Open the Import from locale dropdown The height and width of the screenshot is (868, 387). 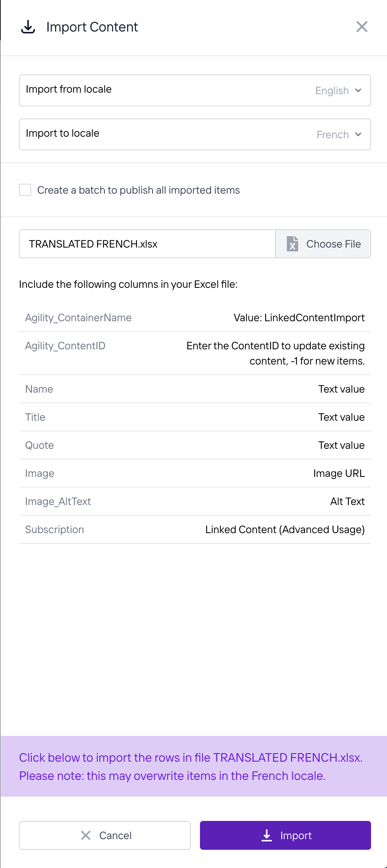(195, 90)
